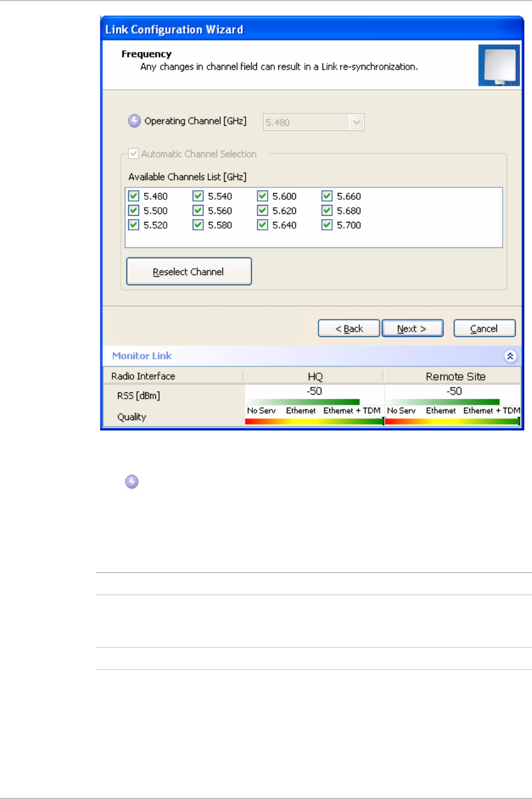Click the lightning icon below the wizard window
This screenshot has width=532, height=799.
click(132, 482)
